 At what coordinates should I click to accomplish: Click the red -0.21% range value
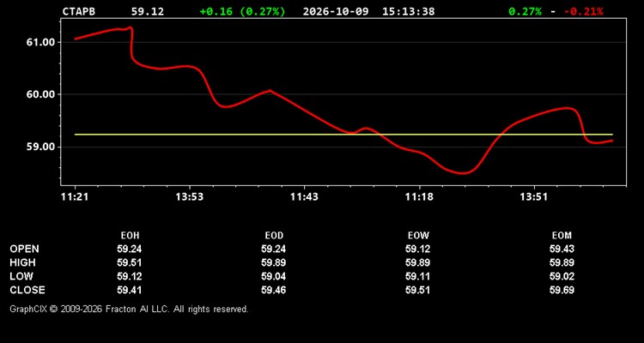click(584, 11)
